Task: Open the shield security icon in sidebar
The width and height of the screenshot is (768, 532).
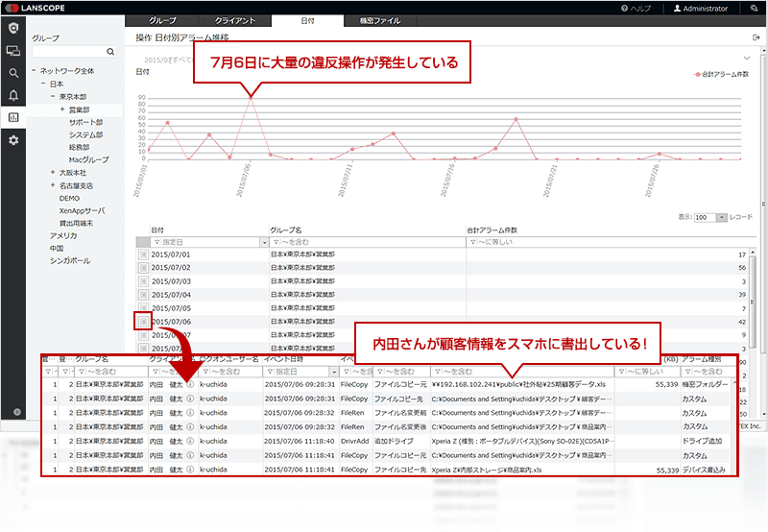Action: coord(13,28)
